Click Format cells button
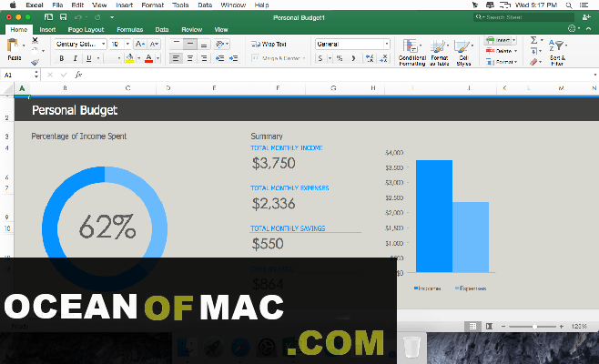Screen dimensions: 599x364 (x=502, y=62)
